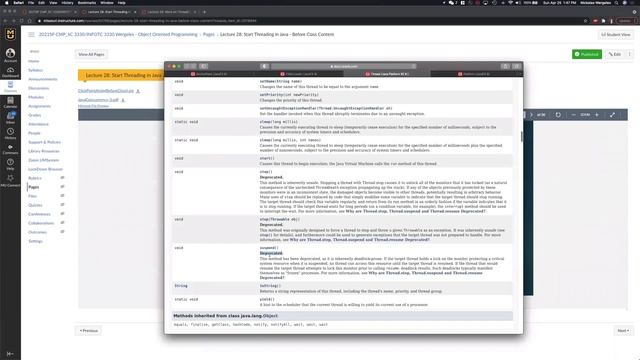This screenshot has width=640, height=360.
Task: Open the Apple menu
Action: click(7, 3)
